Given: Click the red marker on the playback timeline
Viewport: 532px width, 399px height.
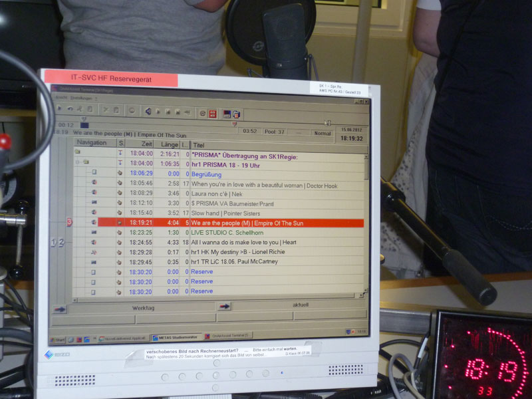Looking at the screenshot, I should click(x=234, y=124).
